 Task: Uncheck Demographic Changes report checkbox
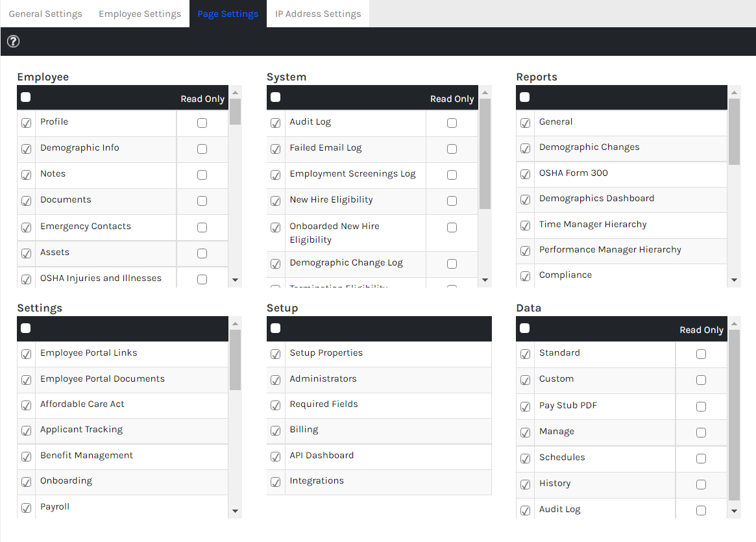[526, 149]
